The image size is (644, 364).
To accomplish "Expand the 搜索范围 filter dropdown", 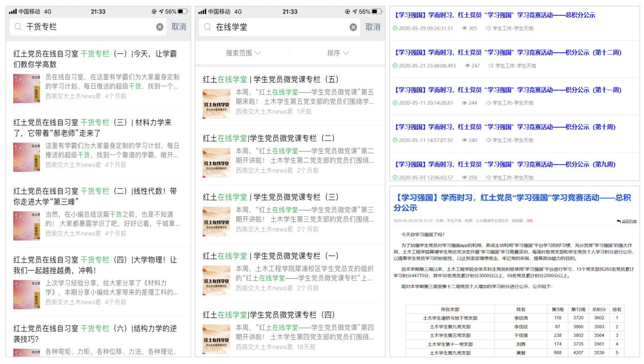I will [x=243, y=53].
